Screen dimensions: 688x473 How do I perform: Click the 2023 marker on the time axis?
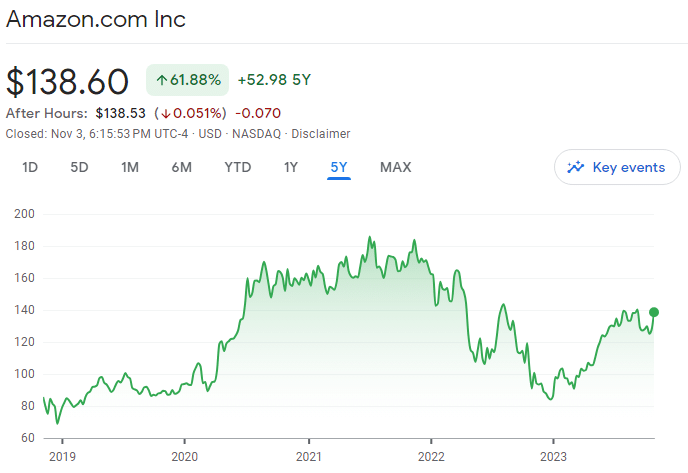[x=553, y=457]
